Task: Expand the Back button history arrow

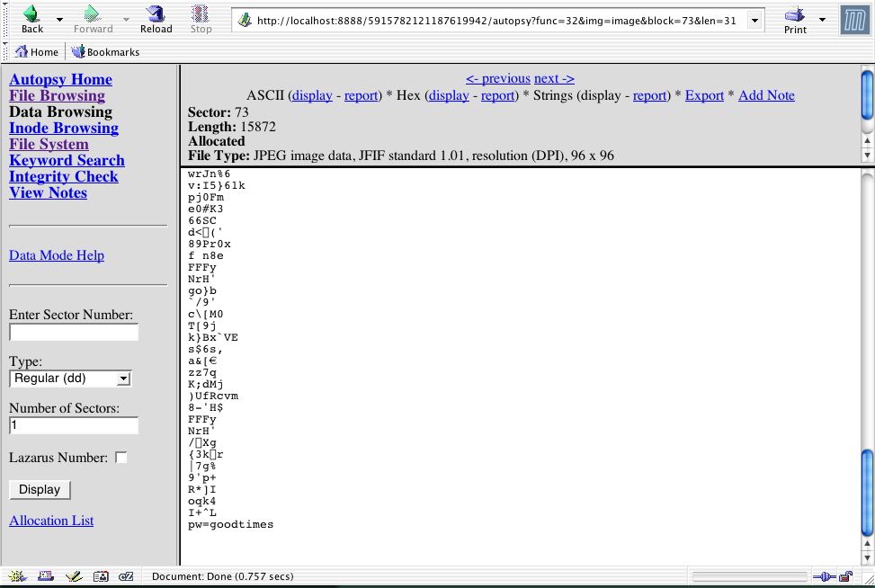Action: (59, 19)
